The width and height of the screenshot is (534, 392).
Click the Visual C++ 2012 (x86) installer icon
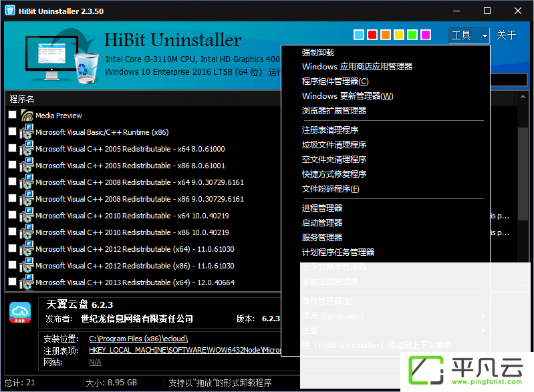[27, 265]
